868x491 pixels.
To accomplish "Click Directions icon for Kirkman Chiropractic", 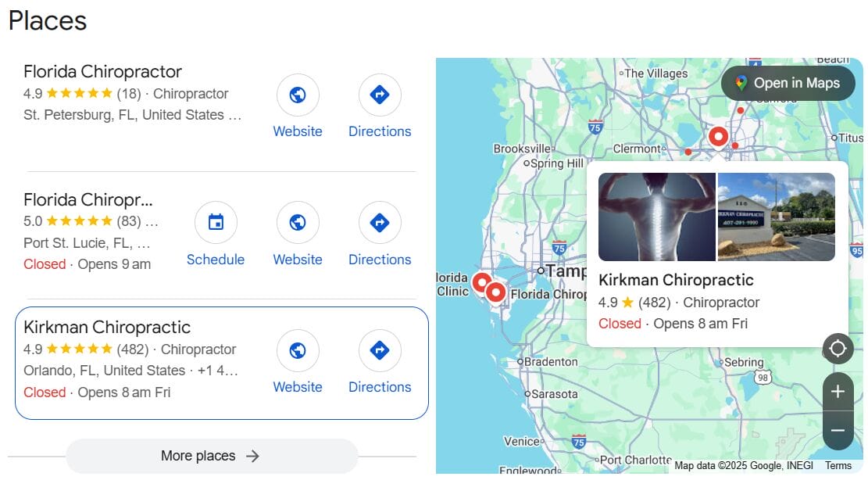I will coord(380,350).
